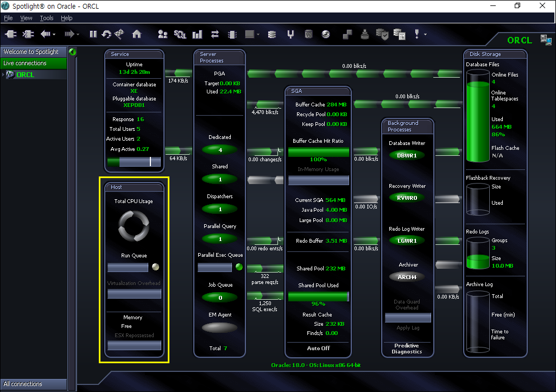Select the Welcome to Spotlight section
The image size is (556, 392).
(x=33, y=52)
